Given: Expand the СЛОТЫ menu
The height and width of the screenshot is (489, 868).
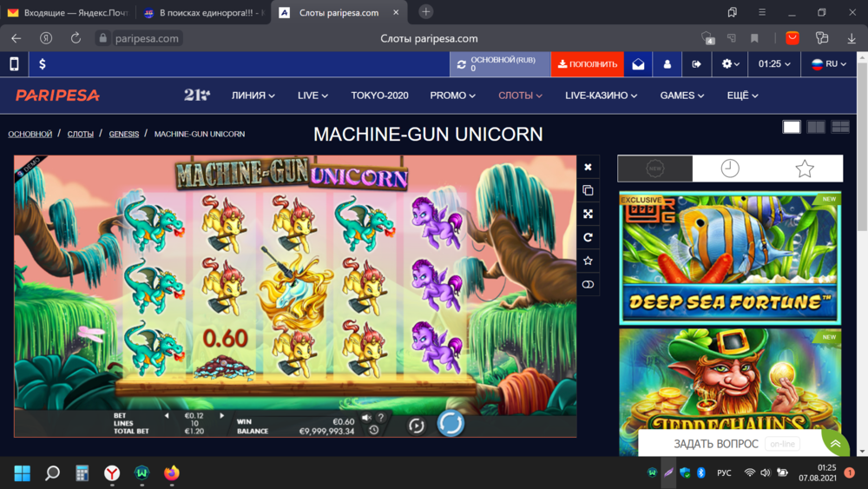Looking at the screenshot, I should [520, 96].
